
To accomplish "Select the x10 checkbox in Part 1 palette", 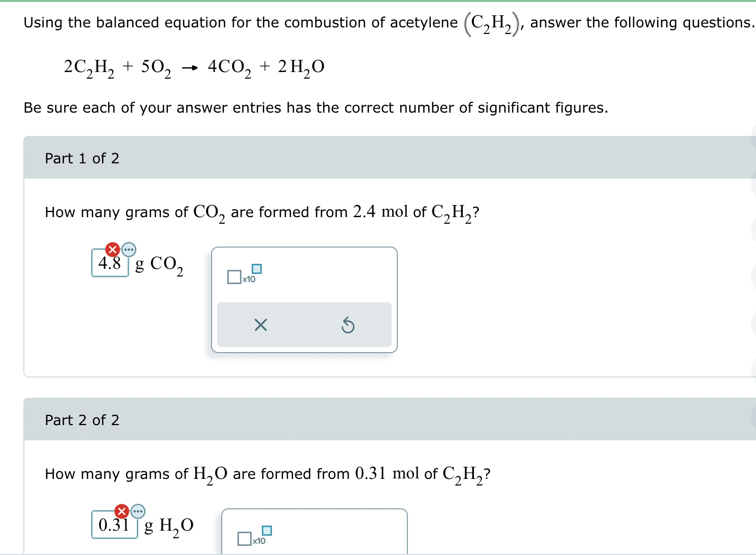I will [x=234, y=276].
